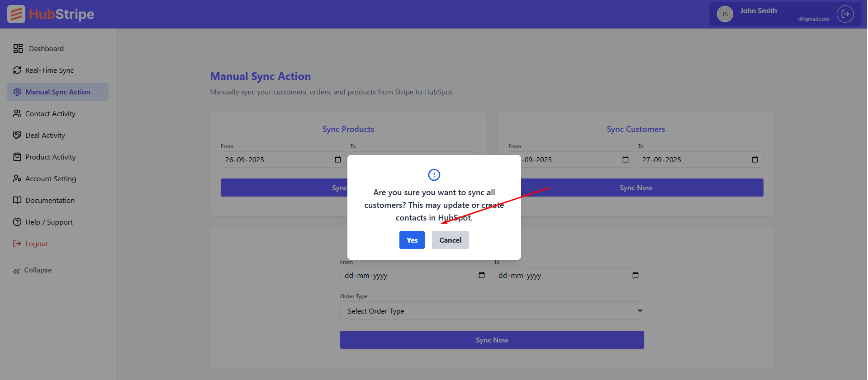Screen dimensions: 868x380
Task: Click the HubStripe logo icon
Action: (x=16, y=14)
